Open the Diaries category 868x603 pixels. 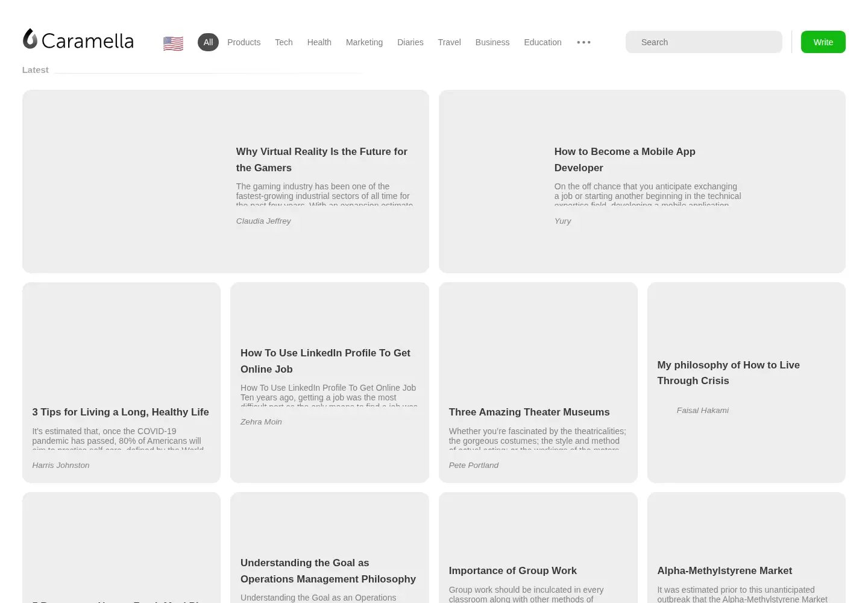(x=410, y=42)
